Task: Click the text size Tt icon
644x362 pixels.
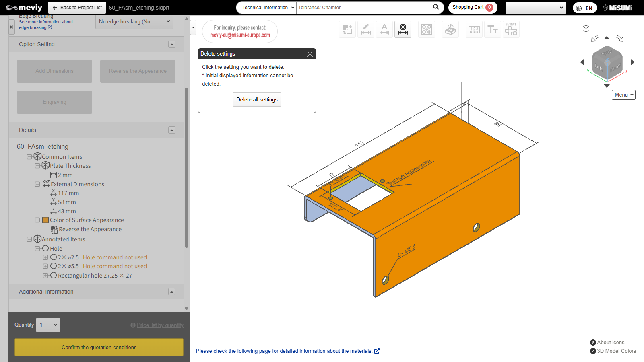Action: [493, 29]
